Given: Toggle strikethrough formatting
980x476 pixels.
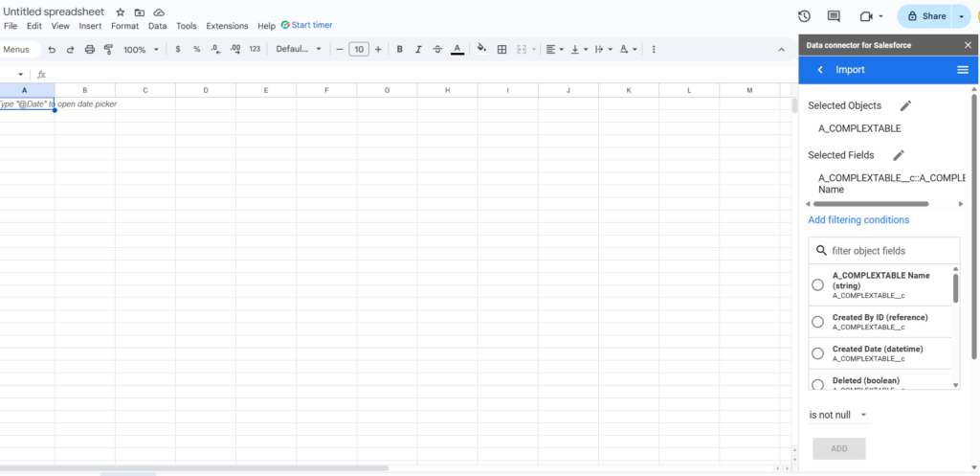Looking at the screenshot, I should click(437, 50).
